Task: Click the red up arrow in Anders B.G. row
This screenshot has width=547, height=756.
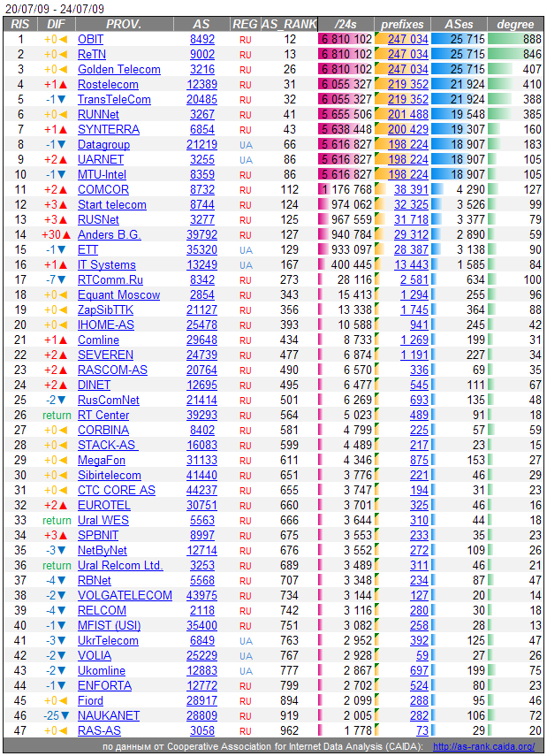Action: tap(65, 235)
